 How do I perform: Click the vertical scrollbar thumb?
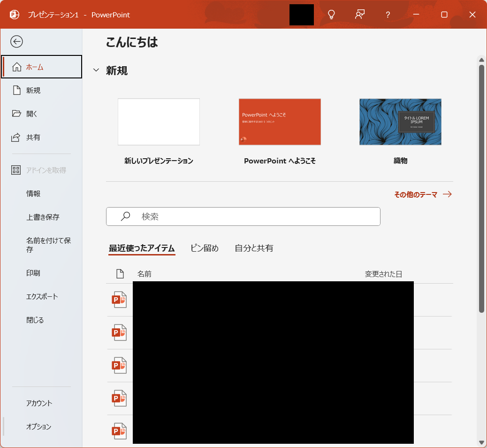pyautogui.click(x=481, y=189)
